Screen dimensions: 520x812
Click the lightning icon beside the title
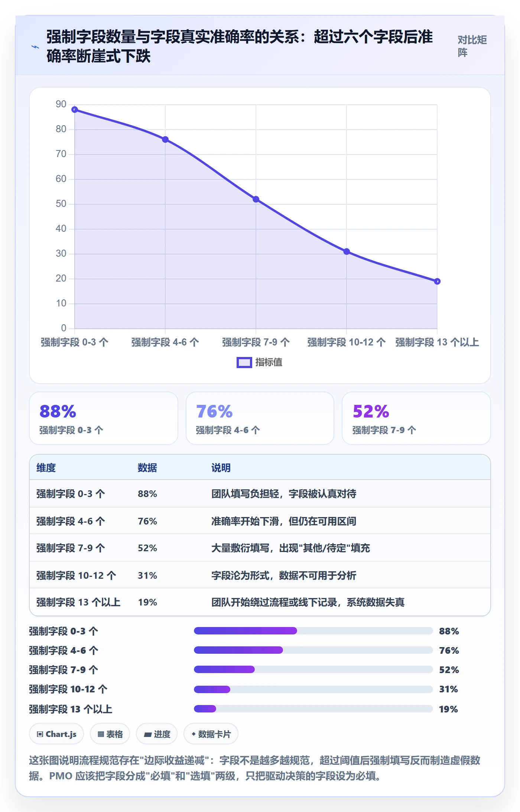35,47
